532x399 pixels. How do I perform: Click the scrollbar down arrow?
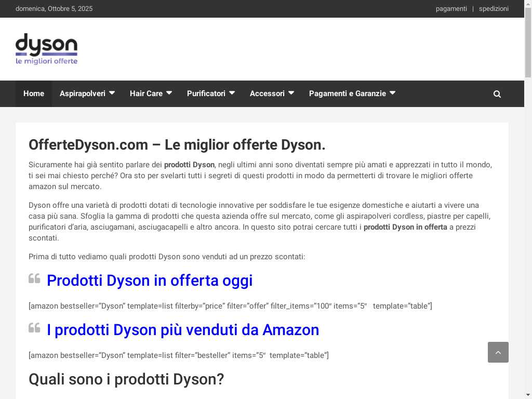coord(528,395)
